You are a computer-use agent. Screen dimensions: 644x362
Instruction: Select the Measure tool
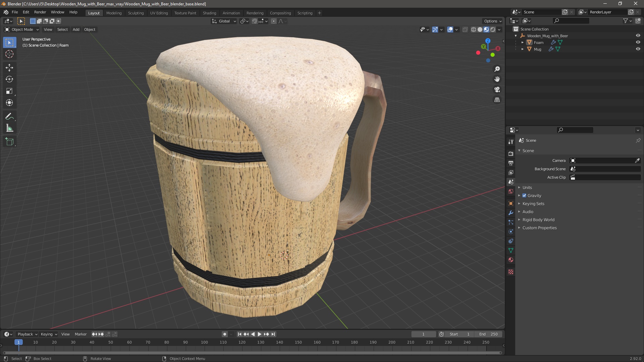pos(9,128)
